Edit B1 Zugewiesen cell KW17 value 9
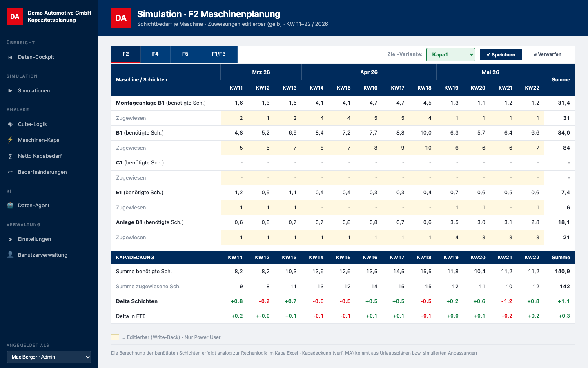 point(396,148)
